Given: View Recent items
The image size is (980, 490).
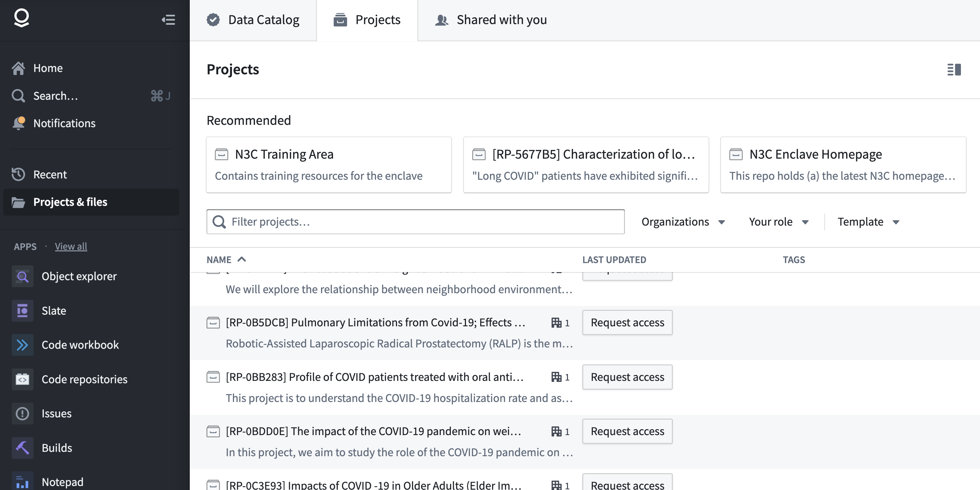Looking at the screenshot, I should [x=50, y=174].
